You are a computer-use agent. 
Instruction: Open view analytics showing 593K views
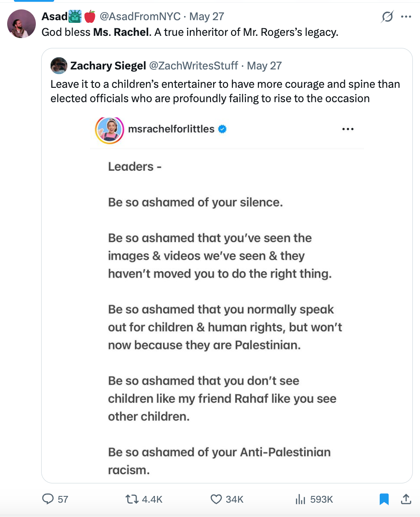[301, 499]
